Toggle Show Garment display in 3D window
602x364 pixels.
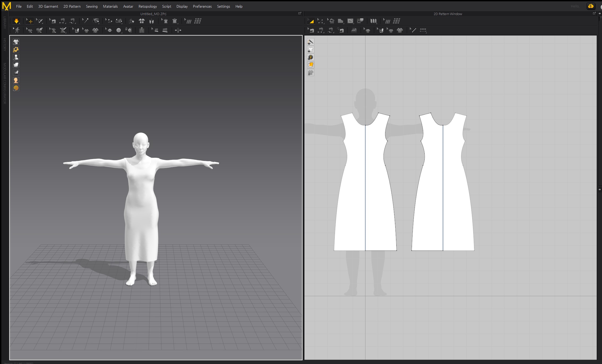click(16, 42)
